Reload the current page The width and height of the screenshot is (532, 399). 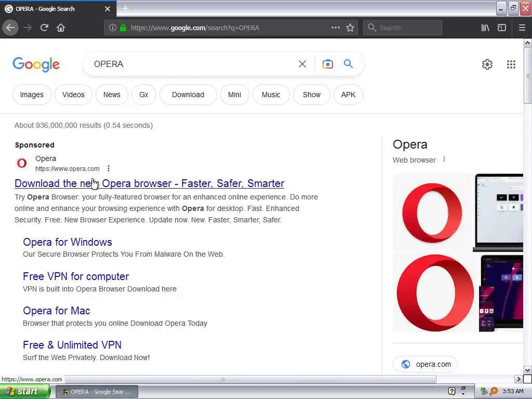click(x=44, y=28)
